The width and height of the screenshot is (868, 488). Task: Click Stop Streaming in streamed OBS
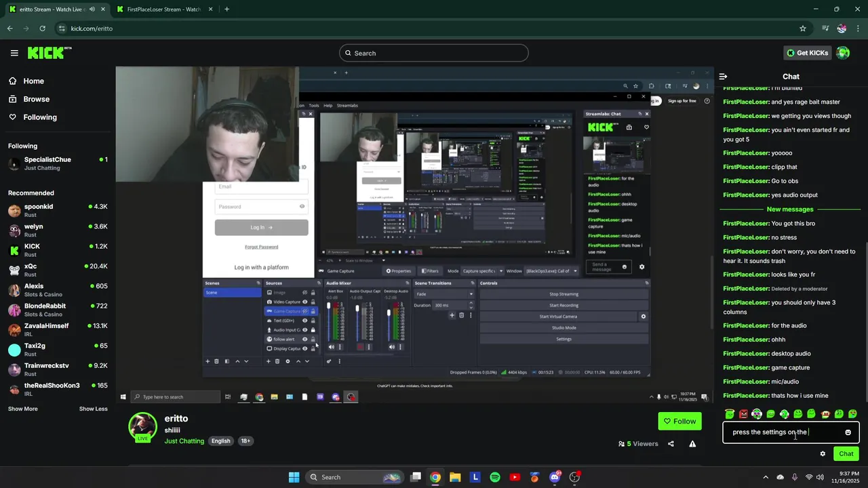tap(564, 294)
